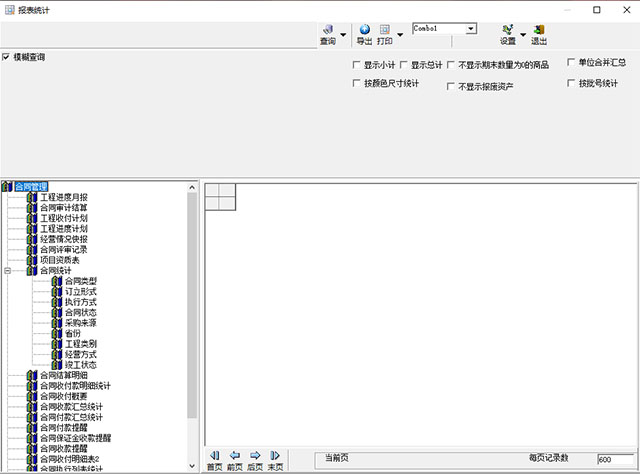
Task: Click the book icon beside 订立形式
Action: [57, 292]
